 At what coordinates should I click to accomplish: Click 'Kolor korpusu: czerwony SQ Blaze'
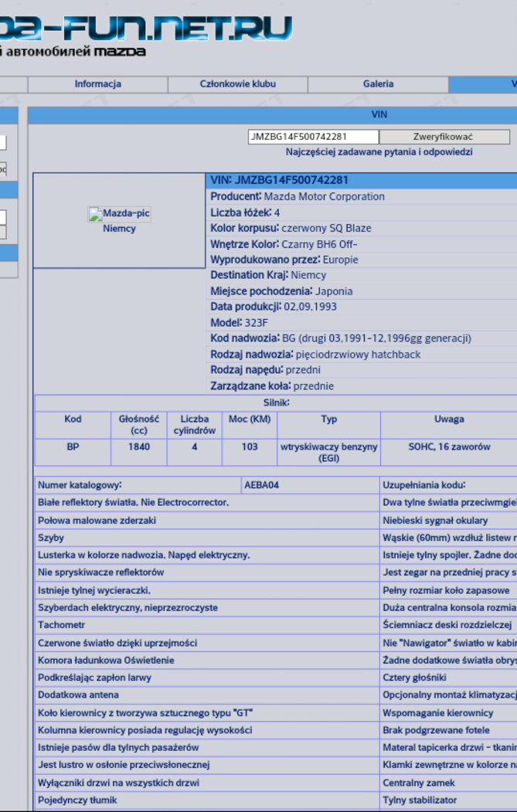[362, 228]
